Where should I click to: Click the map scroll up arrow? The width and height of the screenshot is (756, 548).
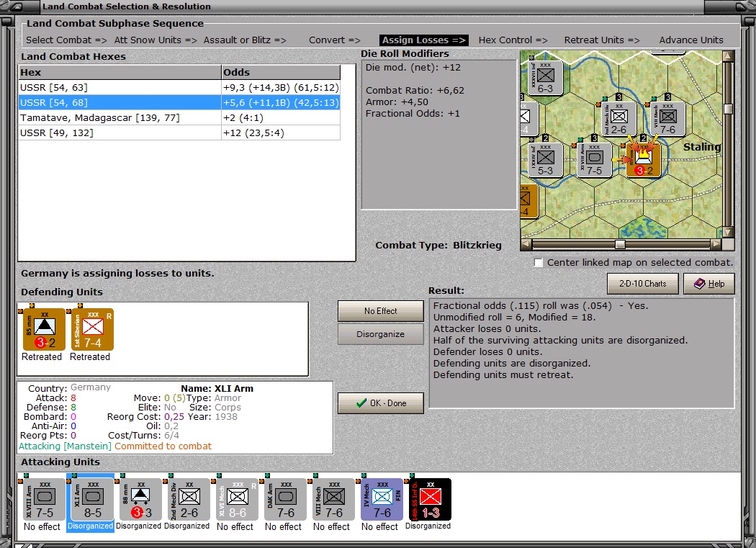coord(728,56)
